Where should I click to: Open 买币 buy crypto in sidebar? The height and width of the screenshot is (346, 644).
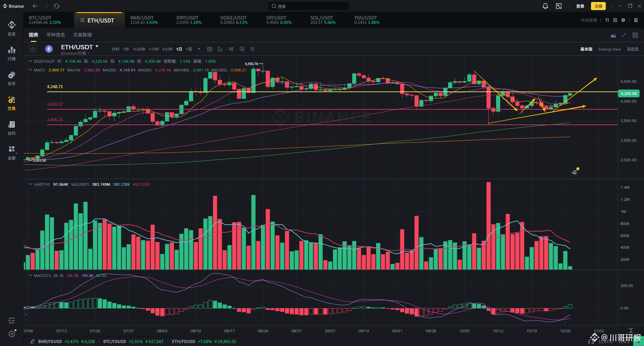12,78
